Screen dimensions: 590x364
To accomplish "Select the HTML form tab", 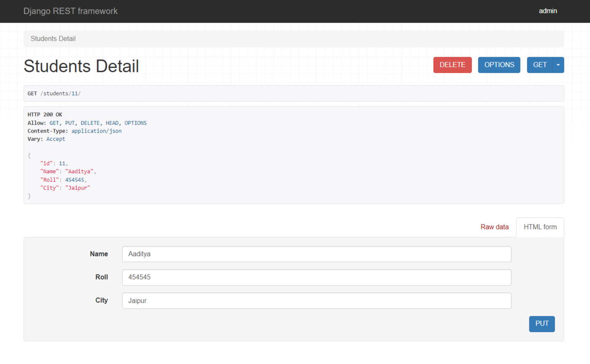I will 540,227.
